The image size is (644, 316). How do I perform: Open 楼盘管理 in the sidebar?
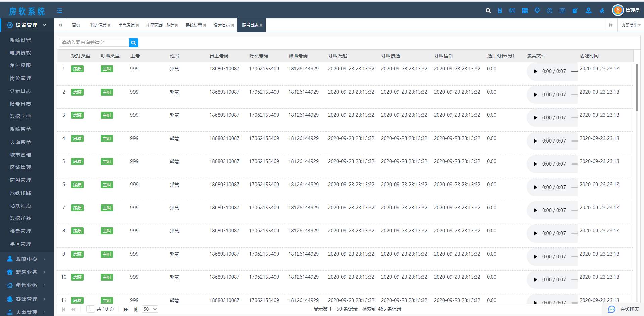20,231
